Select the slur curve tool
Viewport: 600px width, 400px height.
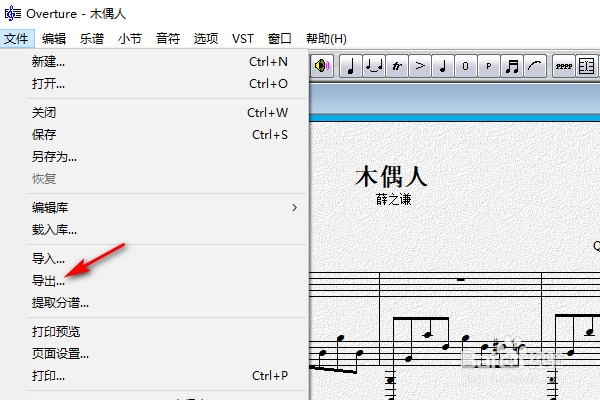(535, 66)
